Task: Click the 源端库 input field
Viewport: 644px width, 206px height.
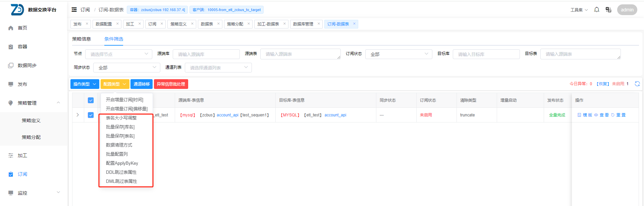Action: pyautogui.click(x=206, y=54)
